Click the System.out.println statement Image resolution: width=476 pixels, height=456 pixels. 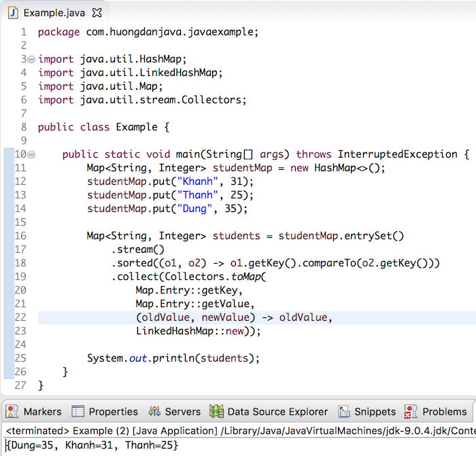(x=173, y=358)
